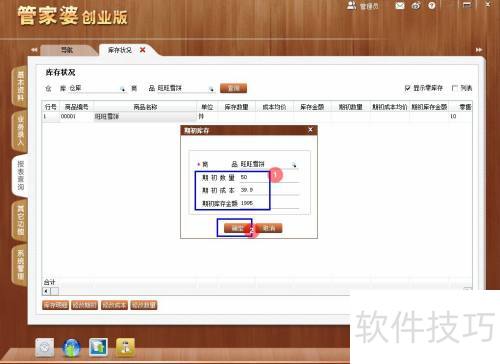Click the 库存明细 button

[55, 305]
